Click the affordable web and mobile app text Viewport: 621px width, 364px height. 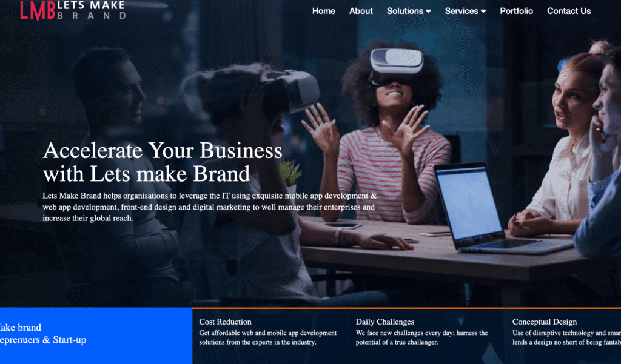click(267, 337)
